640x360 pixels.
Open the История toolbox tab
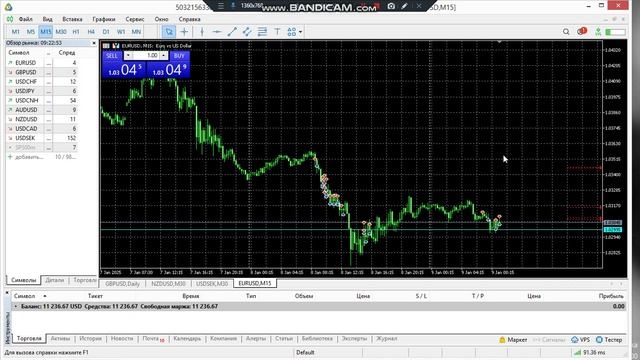(90, 339)
